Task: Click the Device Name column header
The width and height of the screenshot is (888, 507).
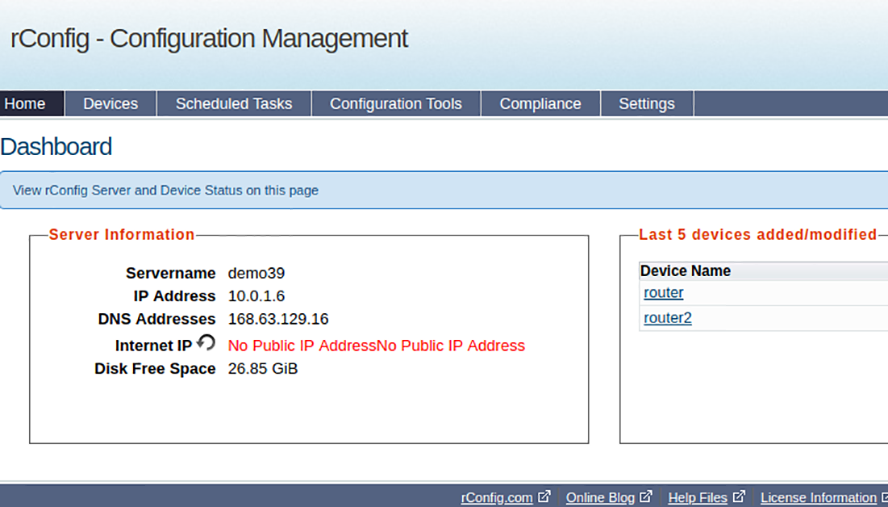Action: pos(685,271)
